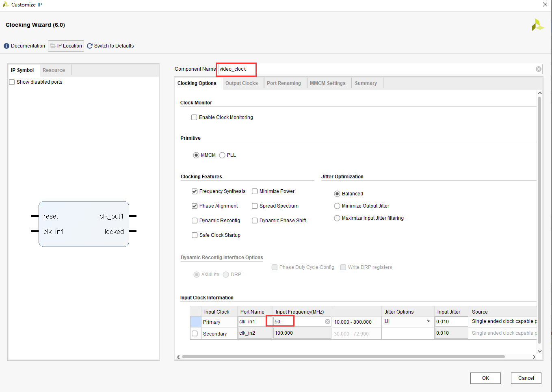Click primary Source 'Single ended clock capable' cell
Image resolution: width=552 pixels, height=392 pixels.
[503, 321]
